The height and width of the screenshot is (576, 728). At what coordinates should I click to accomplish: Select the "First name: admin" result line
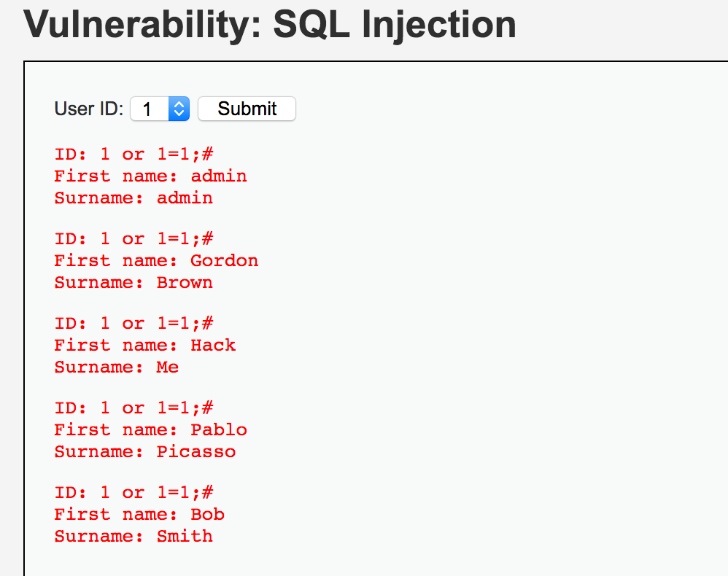(x=150, y=176)
